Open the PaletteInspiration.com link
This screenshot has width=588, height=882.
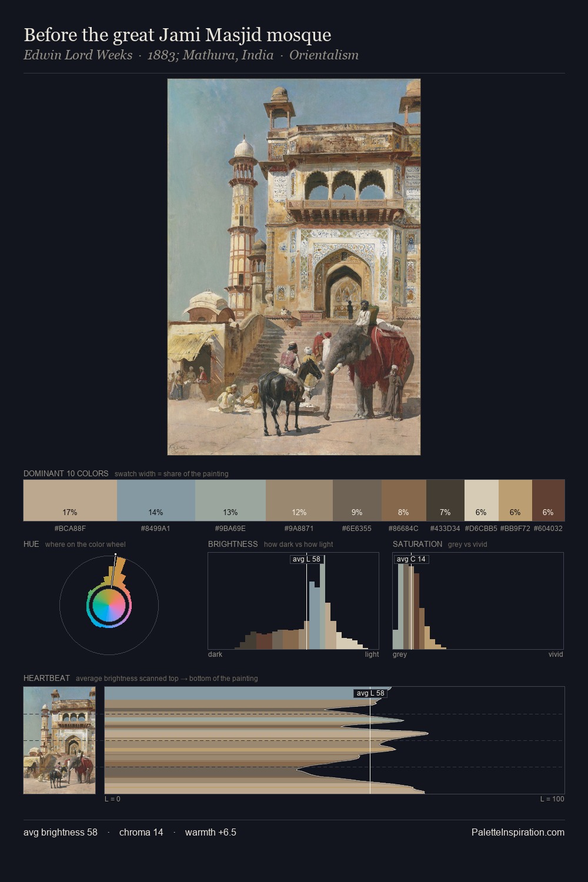point(518,832)
